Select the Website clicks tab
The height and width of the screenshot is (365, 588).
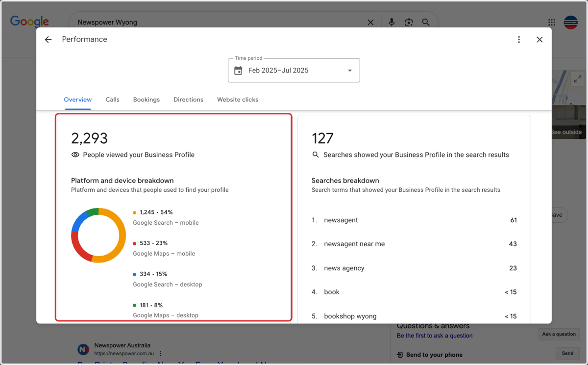coord(238,100)
